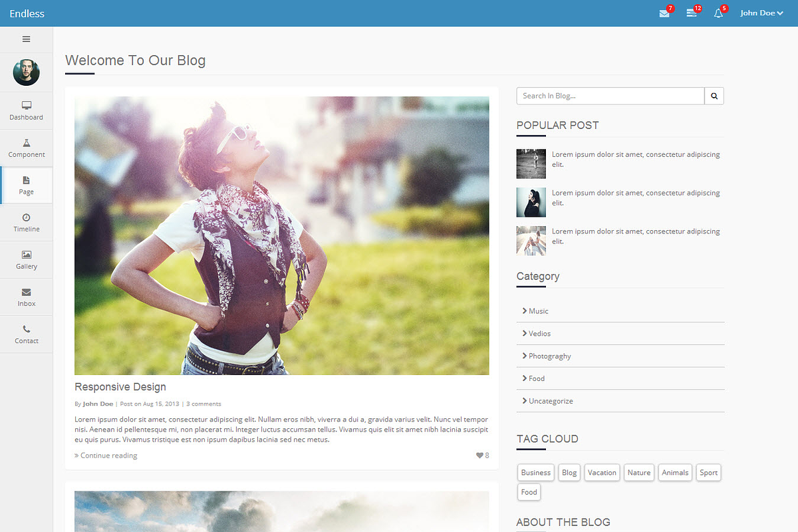
Task: Open the second popular post thumbnail
Action: click(531, 202)
